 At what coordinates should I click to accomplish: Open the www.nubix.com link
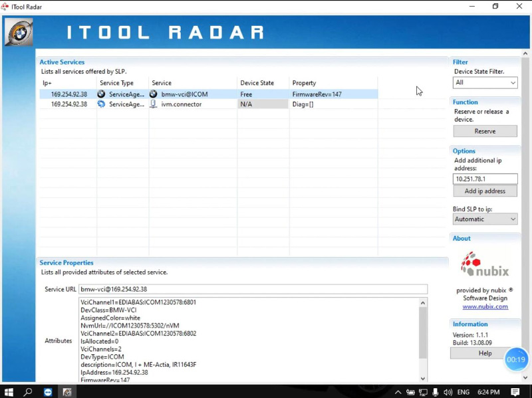coord(485,306)
